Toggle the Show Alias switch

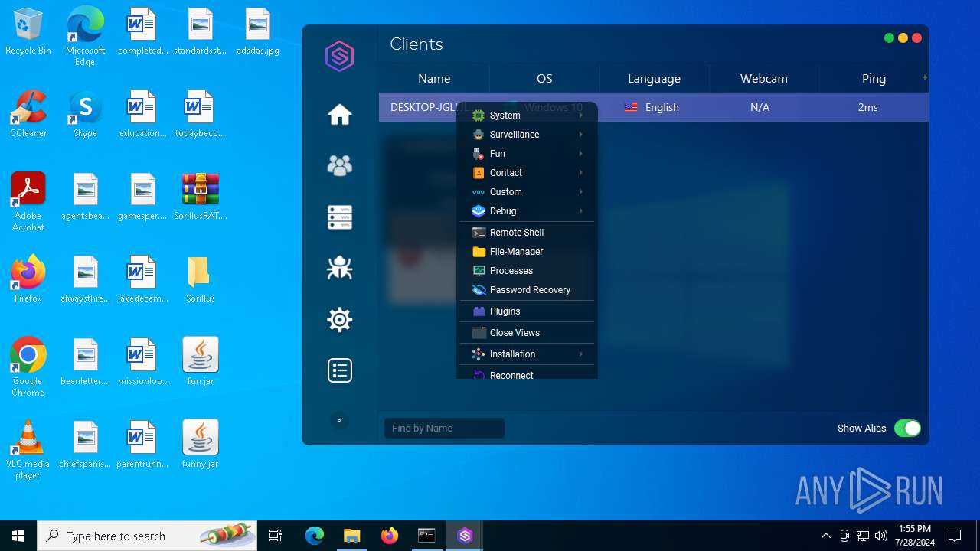[907, 429]
